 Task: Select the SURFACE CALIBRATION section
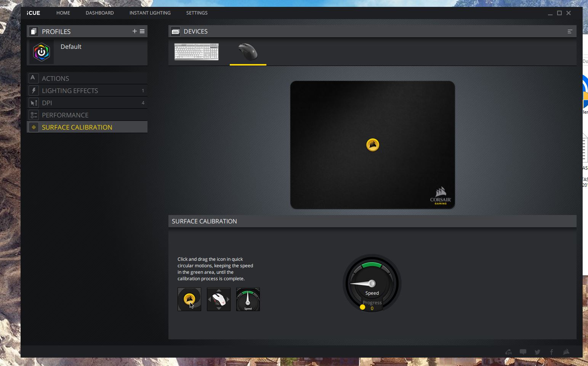tap(87, 127)
